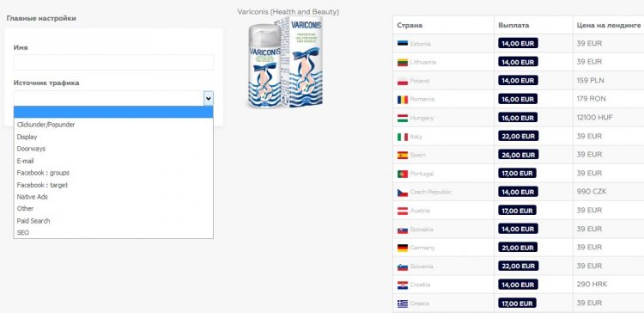Click the Romania flag icon
644x313 pixels.
click(x=403, y=100)
